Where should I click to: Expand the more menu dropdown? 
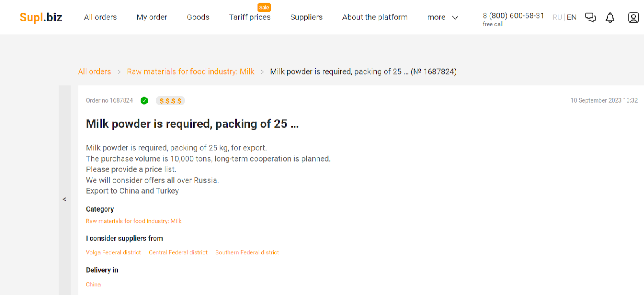coord(443,17)
